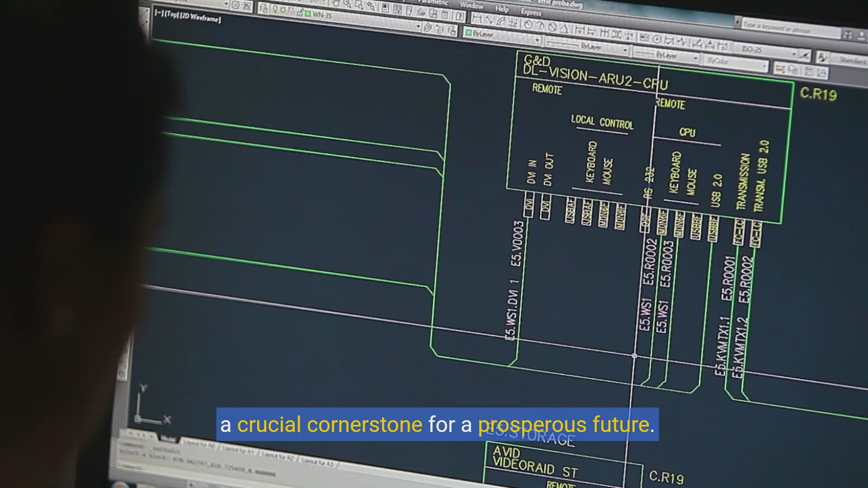Expand the WN-35 layer dropdown

tap(418, 26)
